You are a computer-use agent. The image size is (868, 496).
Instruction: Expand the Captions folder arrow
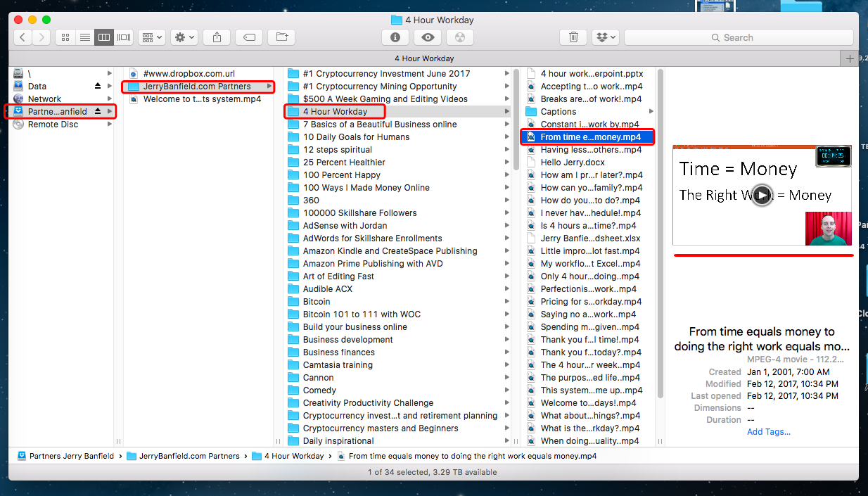[651, 111]
